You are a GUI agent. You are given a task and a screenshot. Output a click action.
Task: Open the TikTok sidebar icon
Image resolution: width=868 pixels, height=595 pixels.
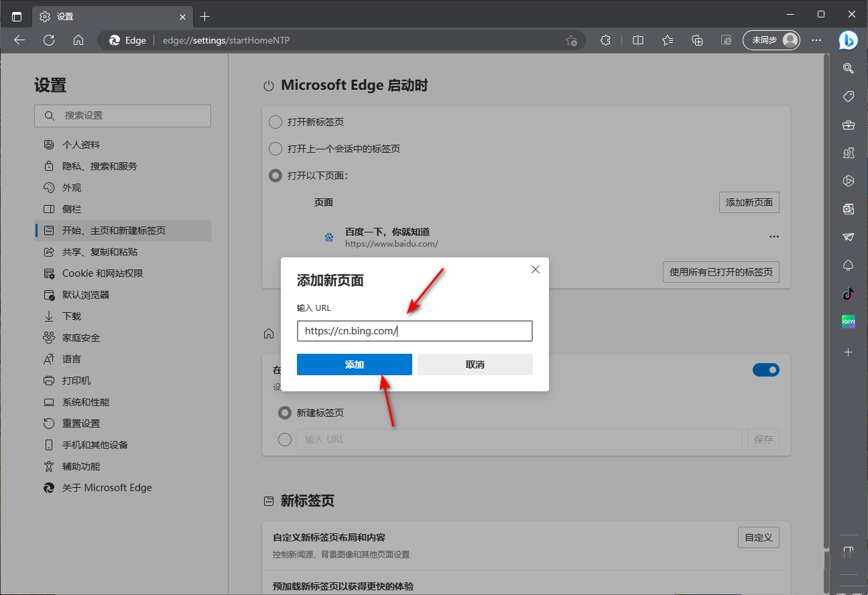[x=849, y=293]
